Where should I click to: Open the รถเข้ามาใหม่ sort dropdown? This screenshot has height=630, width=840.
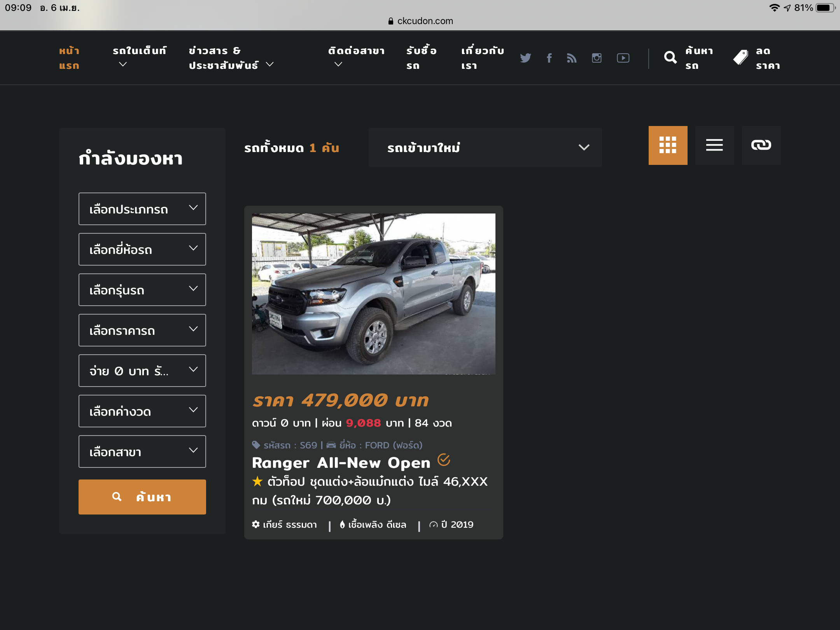click(485, 147)
